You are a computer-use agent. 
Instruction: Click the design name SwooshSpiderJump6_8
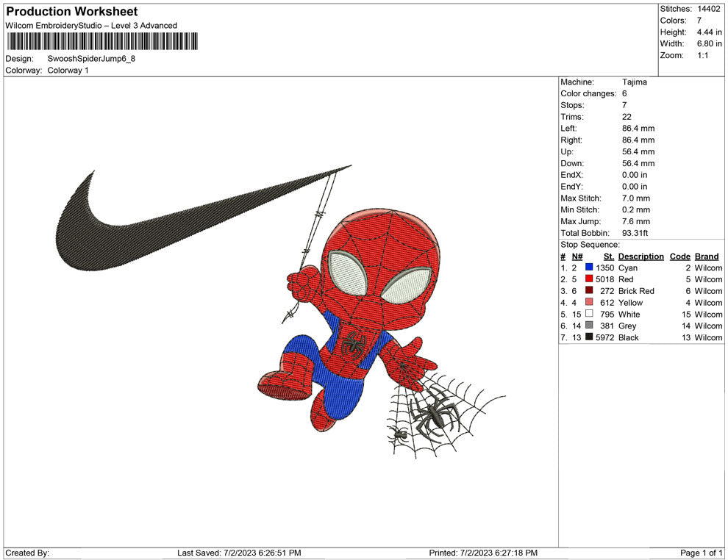tap(91, 59)
